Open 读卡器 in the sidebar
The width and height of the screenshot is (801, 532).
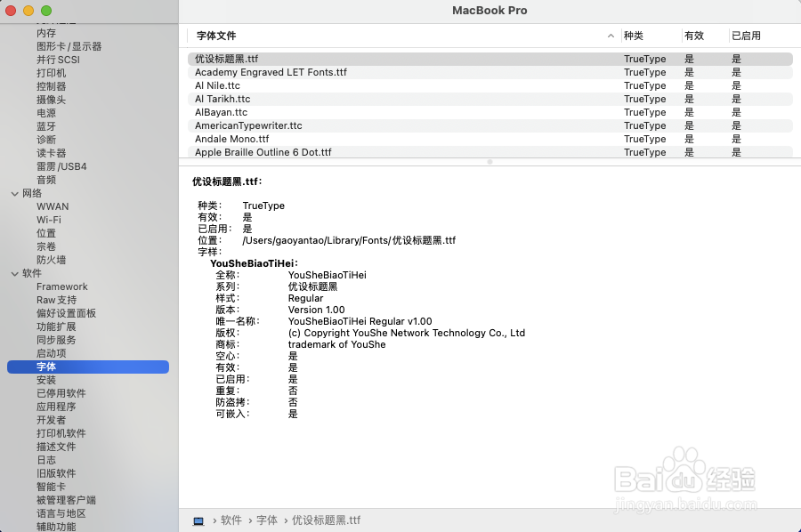[51, 153]
